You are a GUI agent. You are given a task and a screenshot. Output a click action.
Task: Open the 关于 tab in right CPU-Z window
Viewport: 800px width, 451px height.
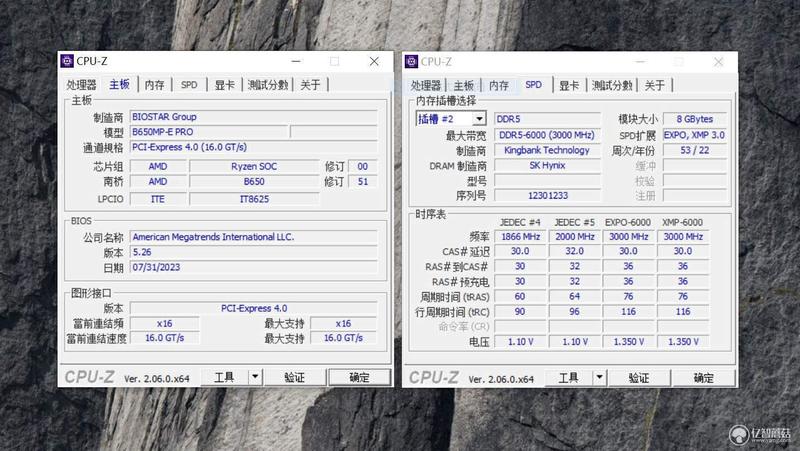click(655, 85)
